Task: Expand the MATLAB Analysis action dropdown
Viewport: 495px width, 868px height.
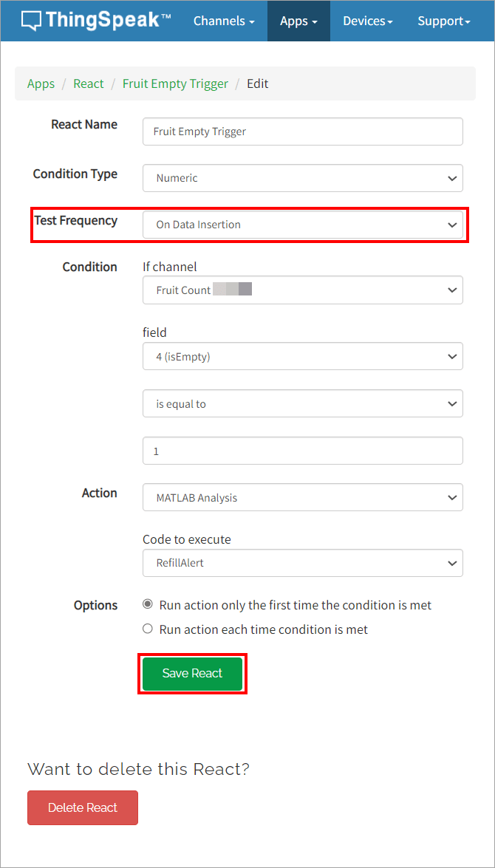Action: tap(302, 498)
